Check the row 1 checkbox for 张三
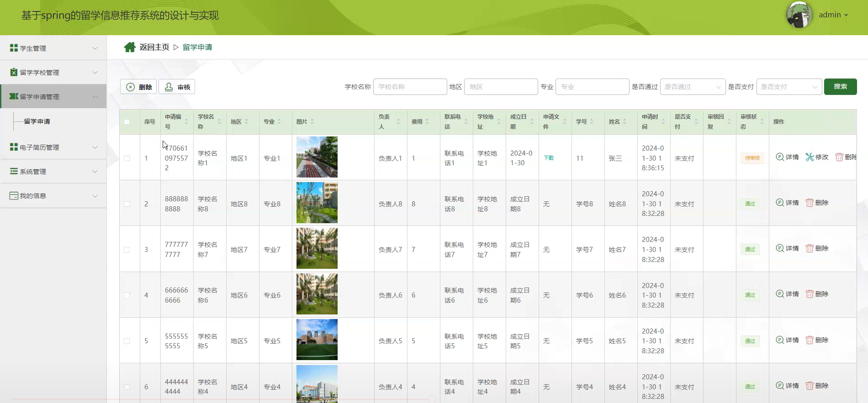 127,158
